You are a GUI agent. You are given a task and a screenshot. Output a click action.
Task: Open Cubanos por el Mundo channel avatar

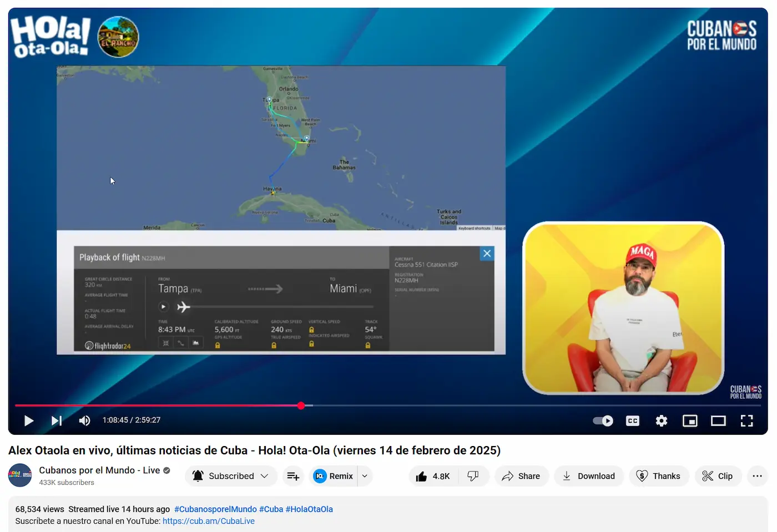point(20,475)
